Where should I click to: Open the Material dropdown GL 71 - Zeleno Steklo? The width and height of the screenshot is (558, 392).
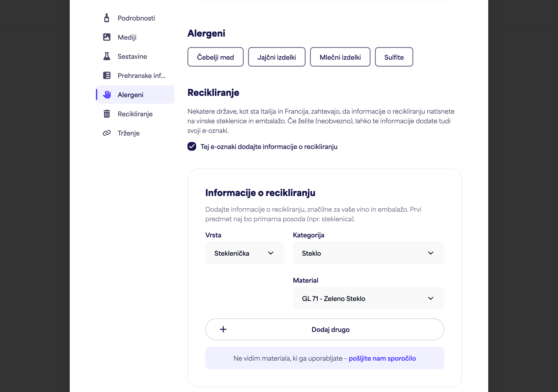[x=368, y=298]
